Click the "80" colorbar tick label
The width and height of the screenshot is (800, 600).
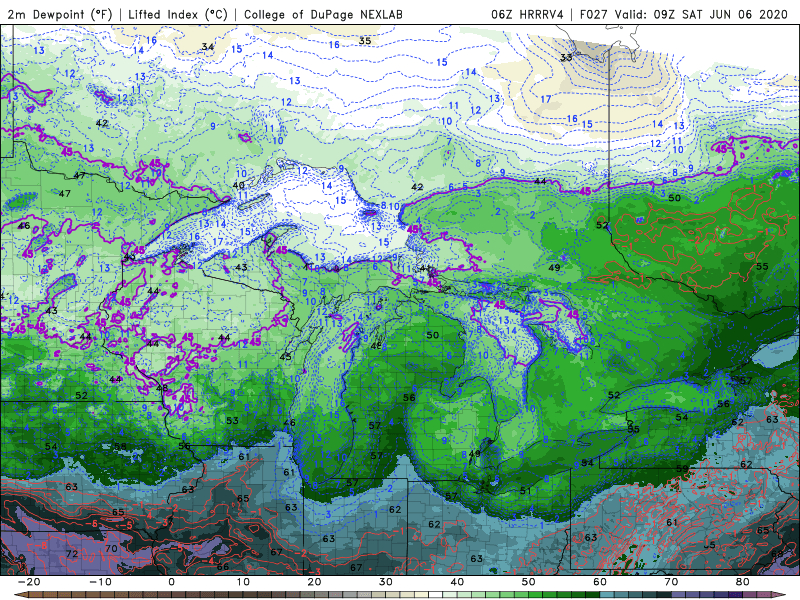click(743, 582)
